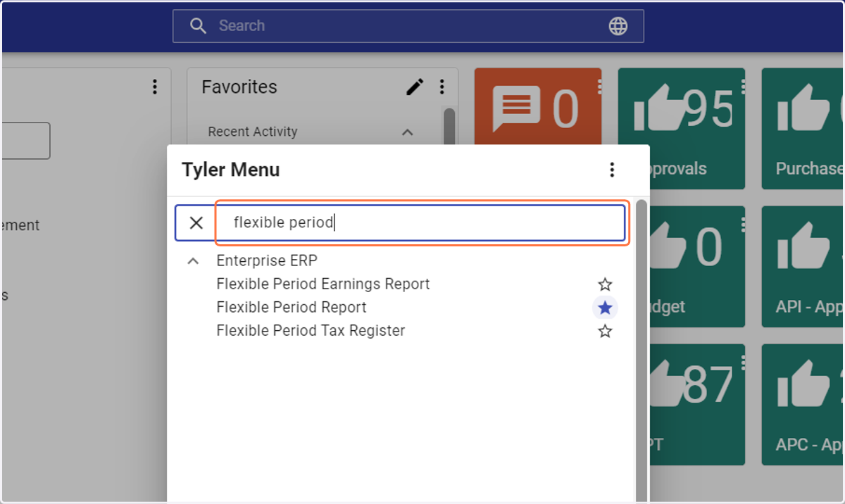Unfavorite Flexible Period Report via filled star
The width and height of the screenshot is (845, 504).
point(605,308)
